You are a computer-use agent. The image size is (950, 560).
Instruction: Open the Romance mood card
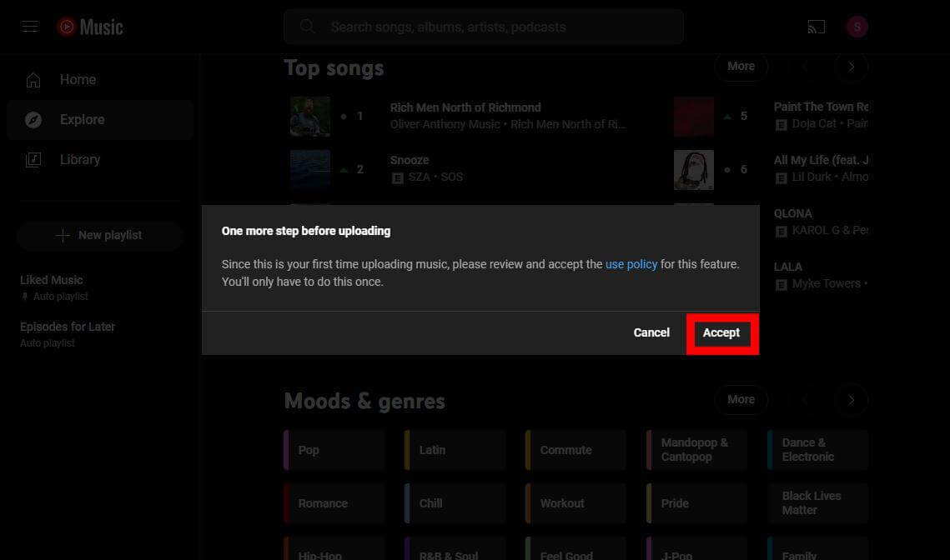(334, 503)
